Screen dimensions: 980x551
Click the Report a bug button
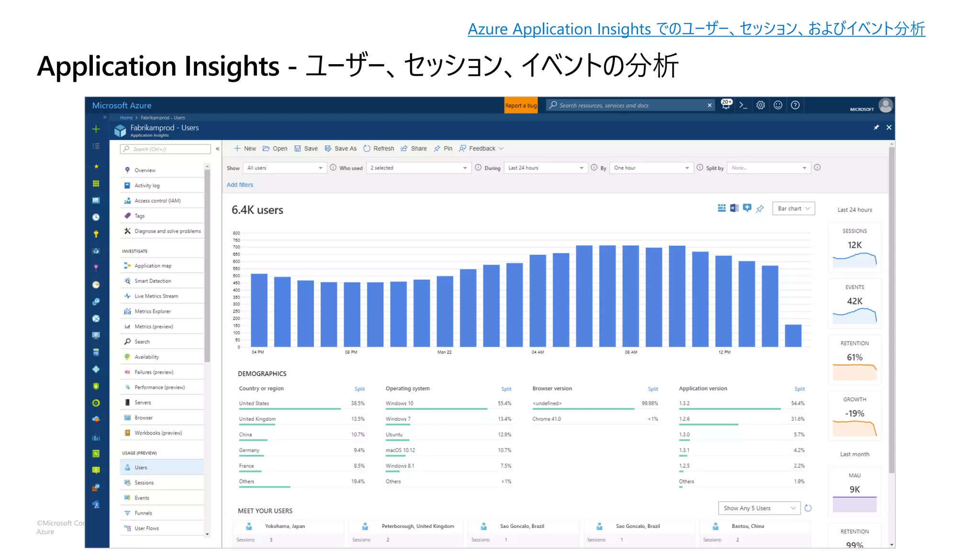(x=521, y=106)
